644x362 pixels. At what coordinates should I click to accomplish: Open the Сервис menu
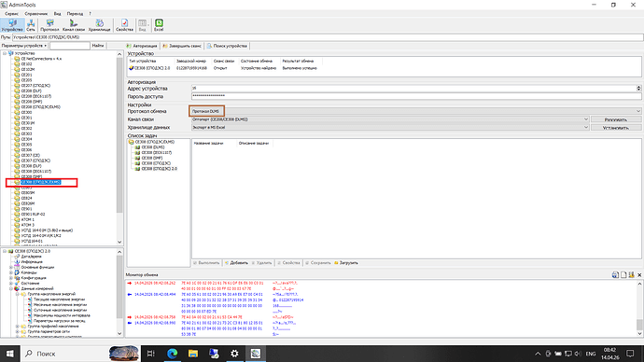click(x=11, y=14)
